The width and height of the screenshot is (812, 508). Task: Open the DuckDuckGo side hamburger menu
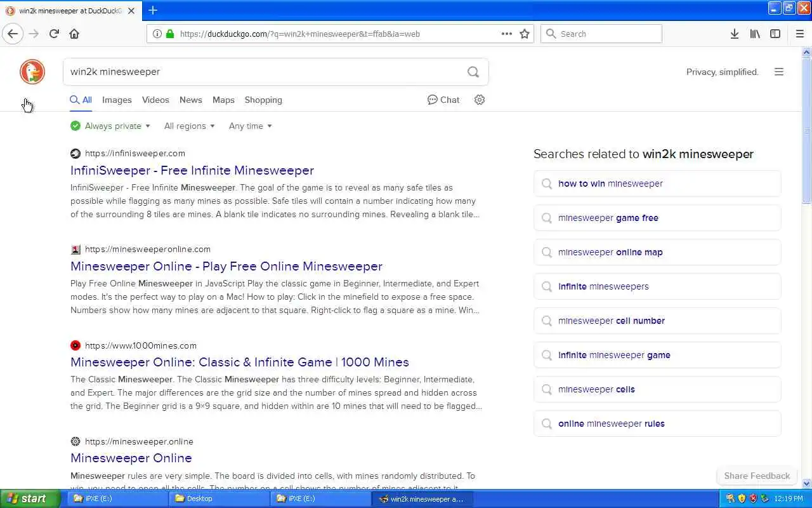click(x=779, y=72)
